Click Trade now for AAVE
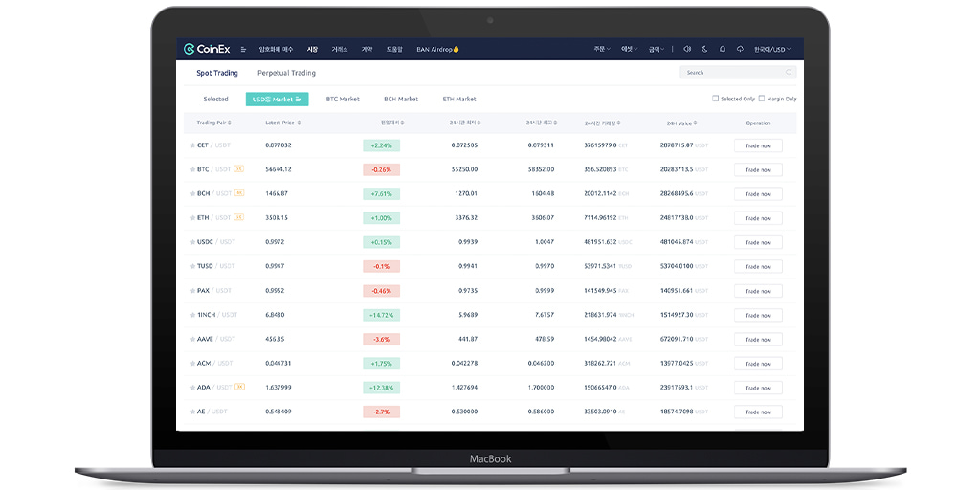The width and height of the screenshot is (980, 490). click(x=758, y=340)
